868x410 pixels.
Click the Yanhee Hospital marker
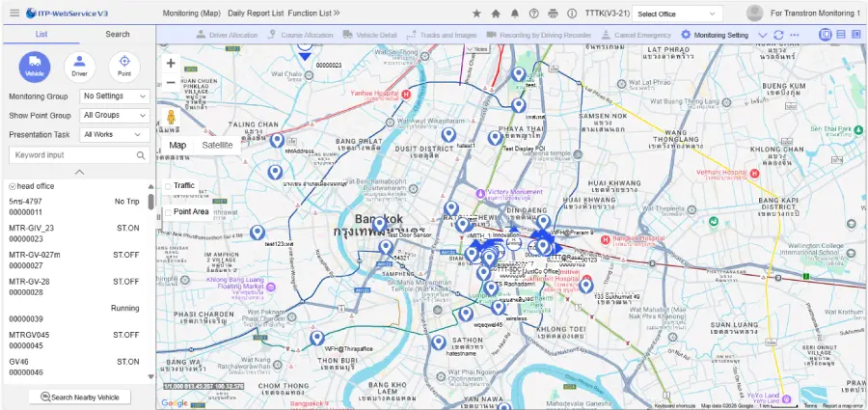coord(406,95)
